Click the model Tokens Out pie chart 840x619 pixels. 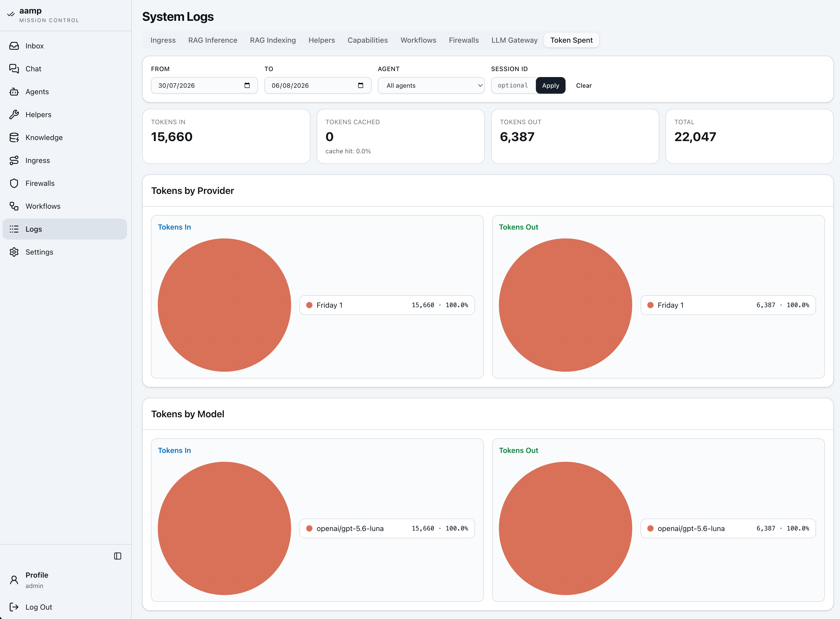(565, 528)
